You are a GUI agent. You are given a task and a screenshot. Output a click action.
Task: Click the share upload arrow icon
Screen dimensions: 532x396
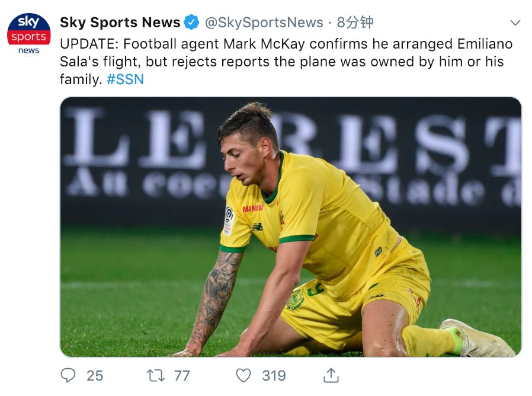coord(331,375)
